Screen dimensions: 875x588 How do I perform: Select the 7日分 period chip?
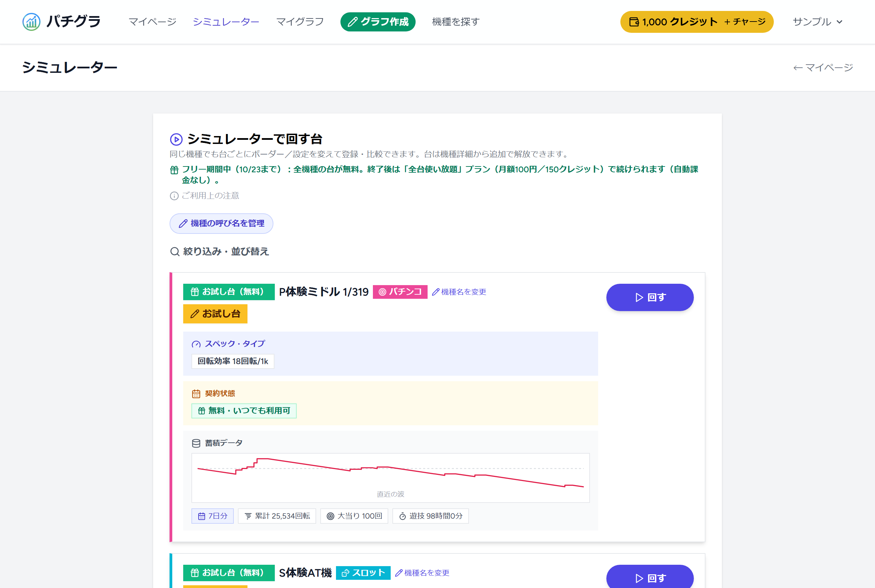click(x=213, y=516)
